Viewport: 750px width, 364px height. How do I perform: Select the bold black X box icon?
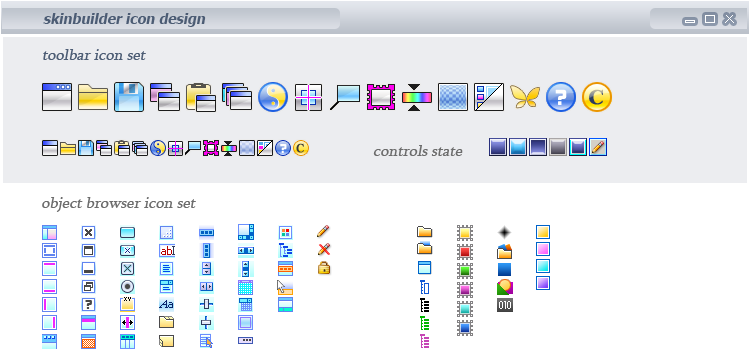click(x=88, y=232)
